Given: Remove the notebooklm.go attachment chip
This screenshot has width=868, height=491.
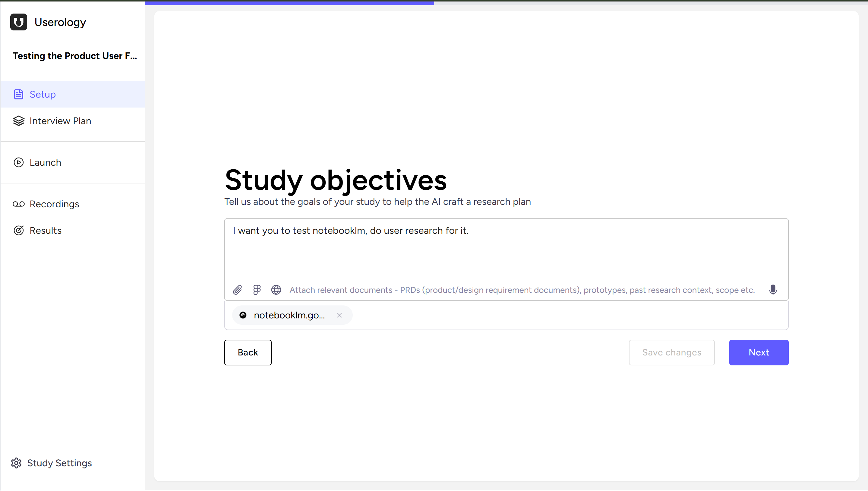Looking at the screenshot, I should click(x=339, y=315).
